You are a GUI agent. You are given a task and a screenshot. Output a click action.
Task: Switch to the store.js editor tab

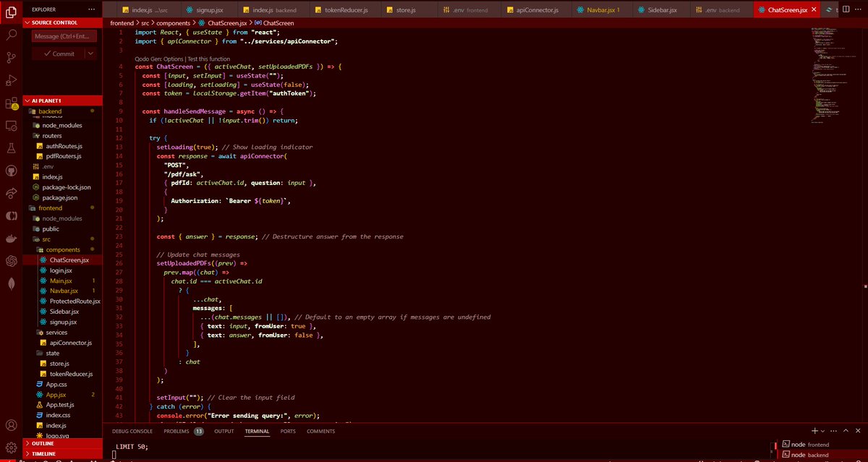point(405,10)
